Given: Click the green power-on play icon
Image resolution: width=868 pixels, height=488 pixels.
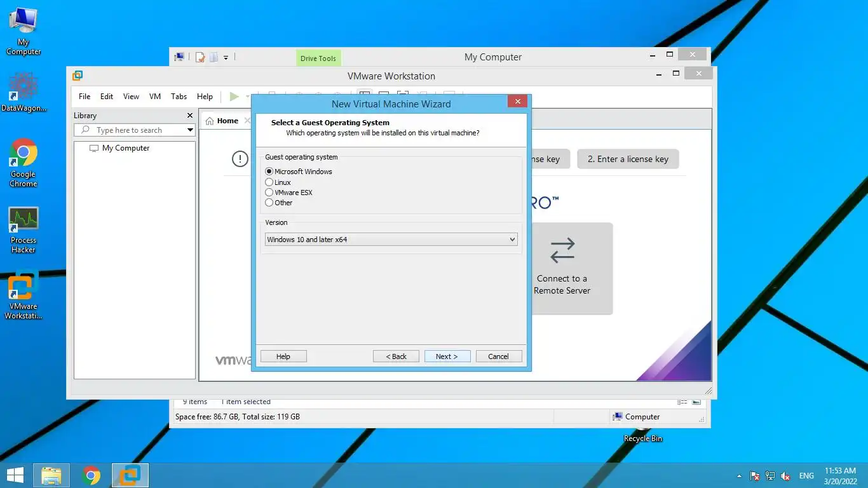Looking at the screenshot, I should (x=234, y=97).
